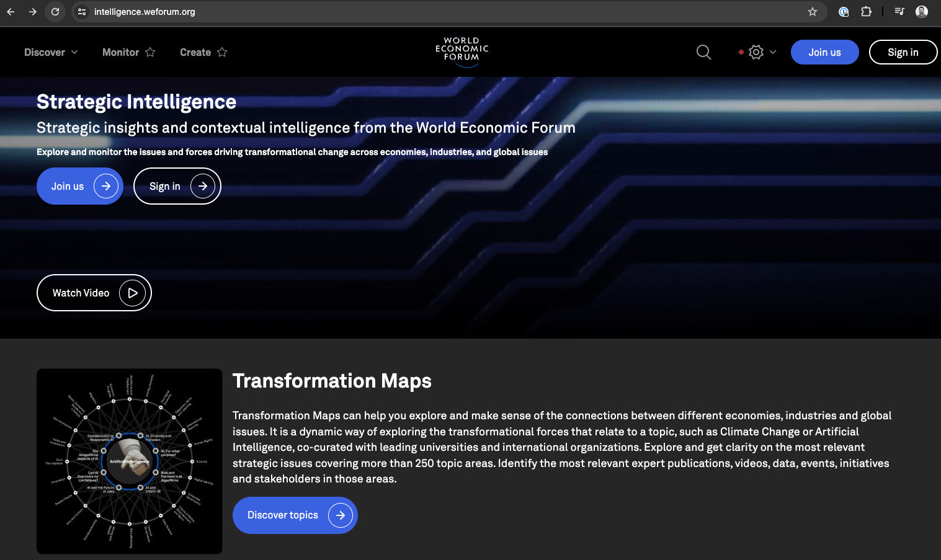Click Join us in the header
Screen dimensions: 941x560
click(x=824, y=52)
